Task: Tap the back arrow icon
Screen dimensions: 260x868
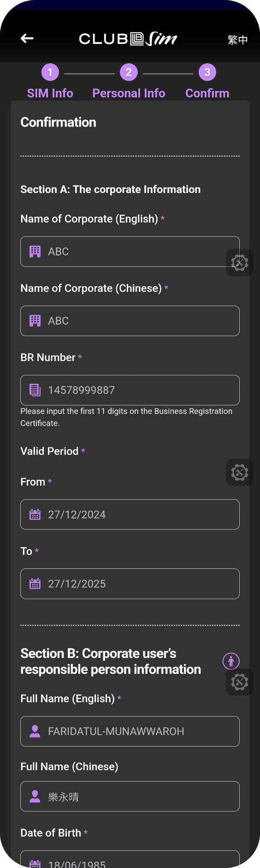Action: [x=27, y=39]
